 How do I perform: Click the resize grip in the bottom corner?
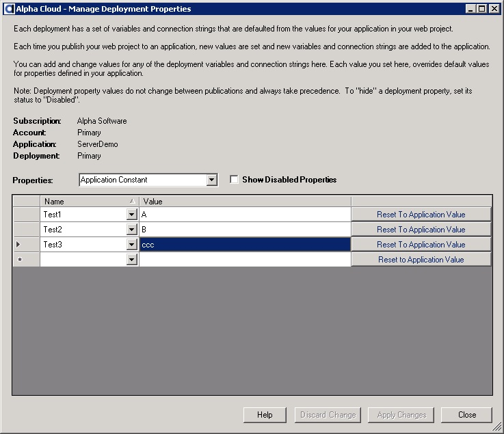(x=498, y=427)
